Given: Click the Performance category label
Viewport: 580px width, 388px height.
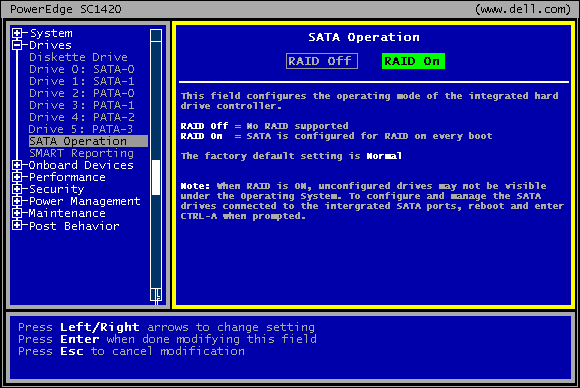Looking at the screenshot, I should 67,177.
